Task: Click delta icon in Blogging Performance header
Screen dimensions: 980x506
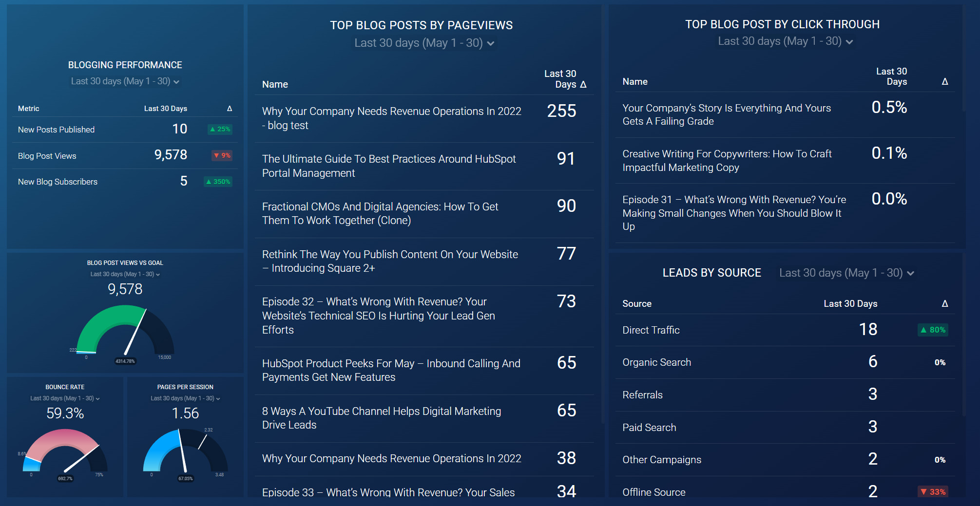Action: 229,109
